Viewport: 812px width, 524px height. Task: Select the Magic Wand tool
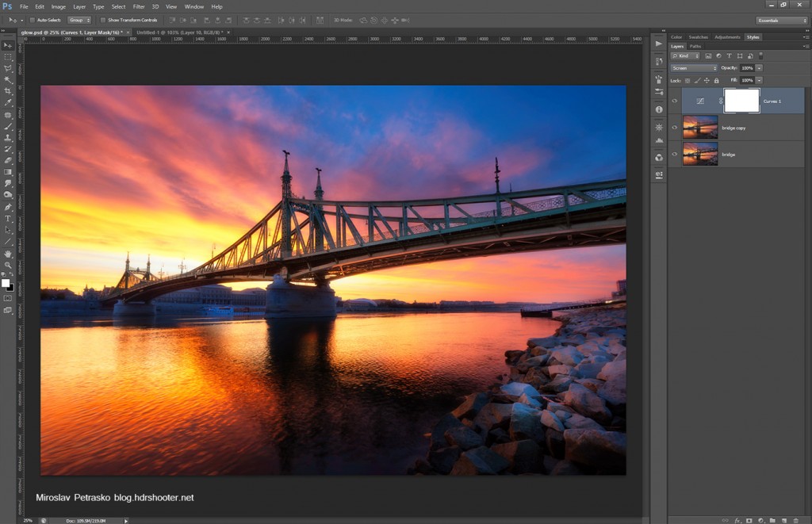8,80
